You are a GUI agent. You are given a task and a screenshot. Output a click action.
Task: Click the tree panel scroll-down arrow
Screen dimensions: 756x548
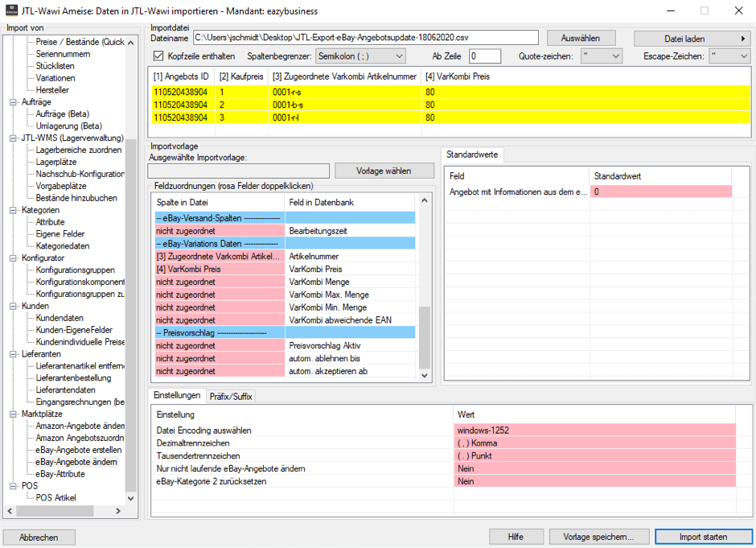coord(130,498)
